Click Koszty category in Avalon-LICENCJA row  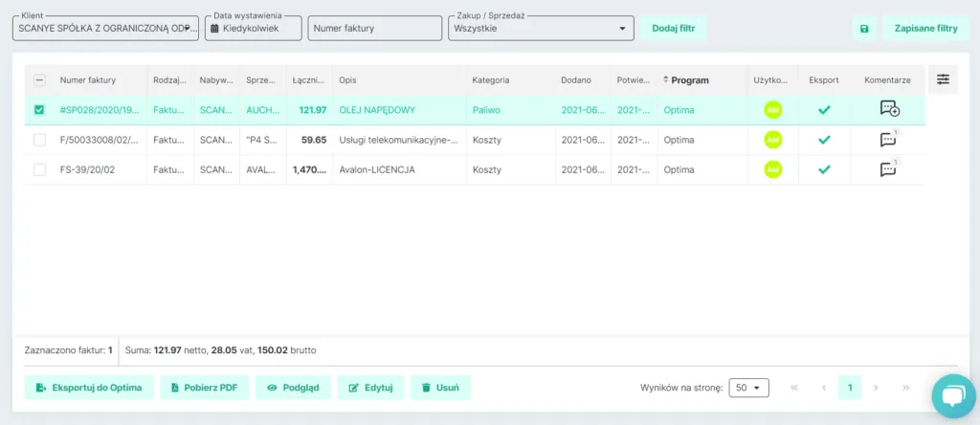(x=487, y=169)
